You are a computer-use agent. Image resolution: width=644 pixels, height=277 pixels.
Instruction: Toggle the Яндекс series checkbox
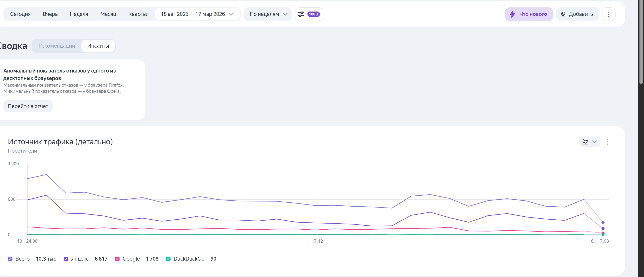(66, 259)
